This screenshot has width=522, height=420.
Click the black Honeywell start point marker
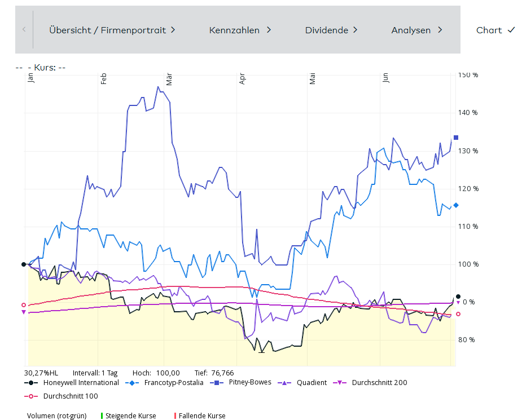click(x=24, y=264)
